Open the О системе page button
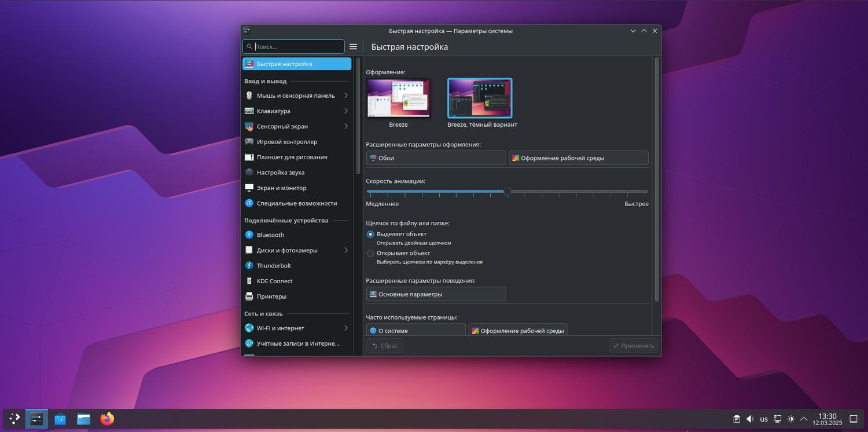868x432 pixels. (x=416, y=330)
